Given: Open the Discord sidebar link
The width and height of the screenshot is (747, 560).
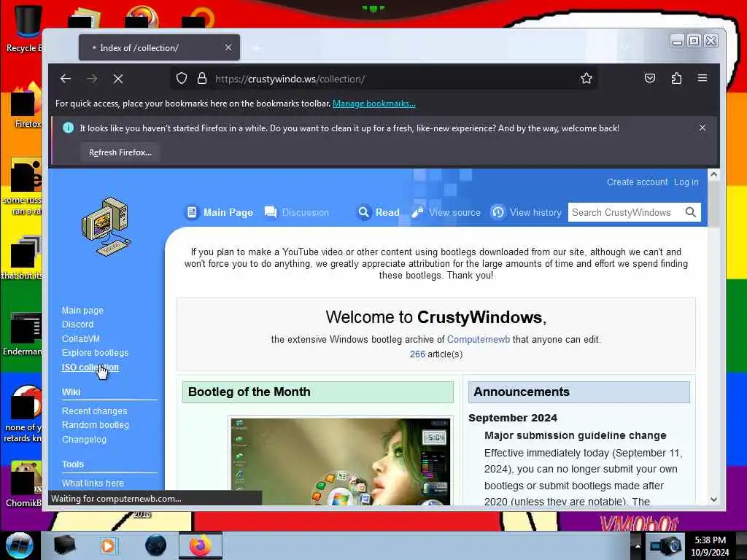Looking at the screenshot, I should coord(77,324).
